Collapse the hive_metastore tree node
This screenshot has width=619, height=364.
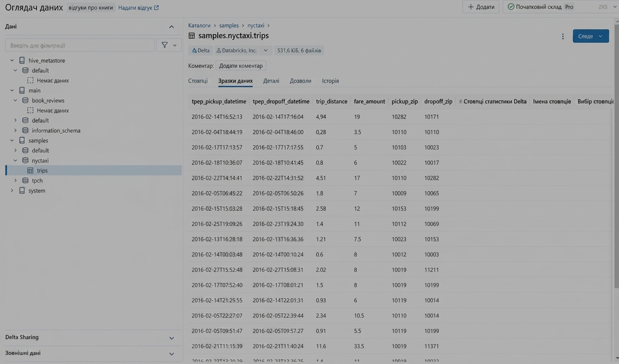click(x=12, y=60)
